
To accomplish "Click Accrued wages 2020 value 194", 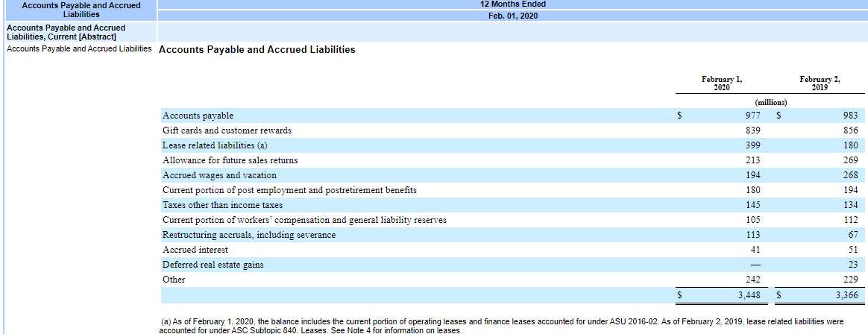I will pos(753,176).
